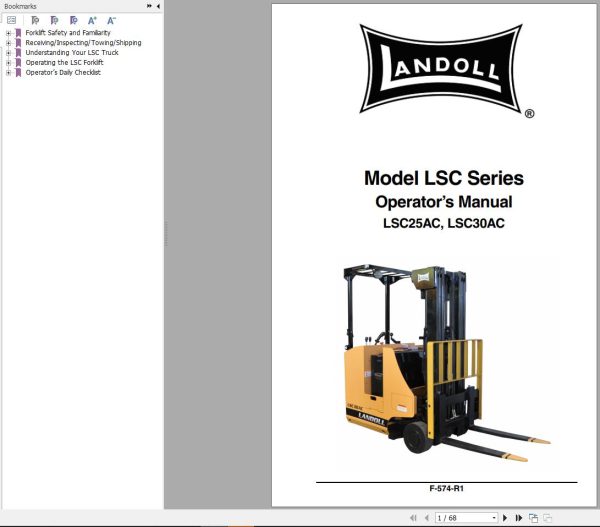600x527 pixels.
Task: Increase bookmark font size with A+ icon
Action: click(92, 20)
